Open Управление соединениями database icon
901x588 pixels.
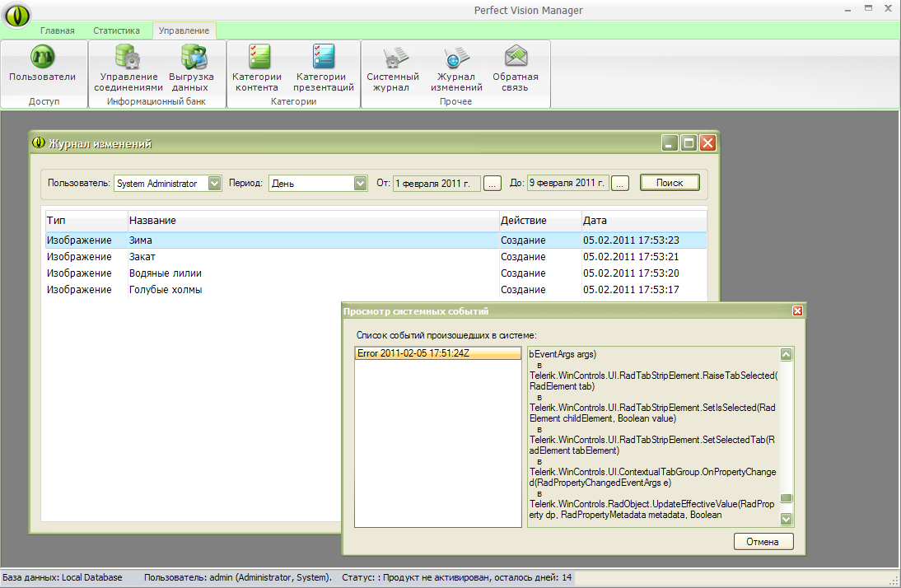128,57
